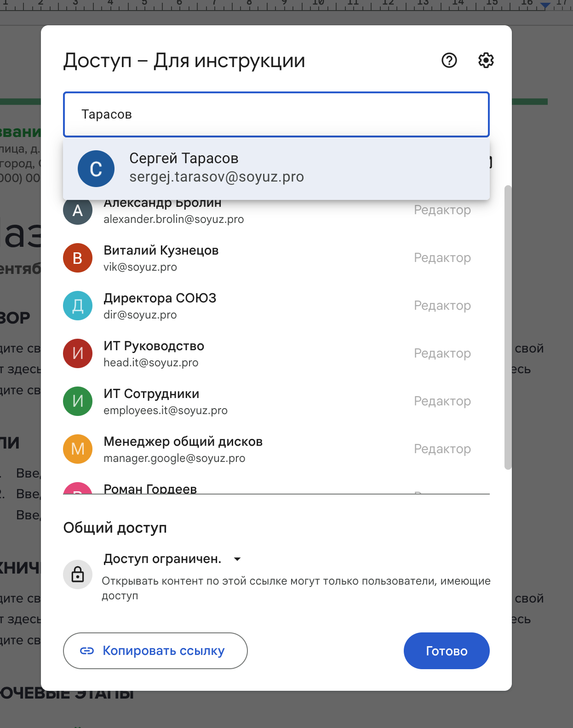This screenshot has height=728, width=573.
Task: Choose sergej.tarasov@soyuz.pro suggestion entry
Action: point(276,168)
